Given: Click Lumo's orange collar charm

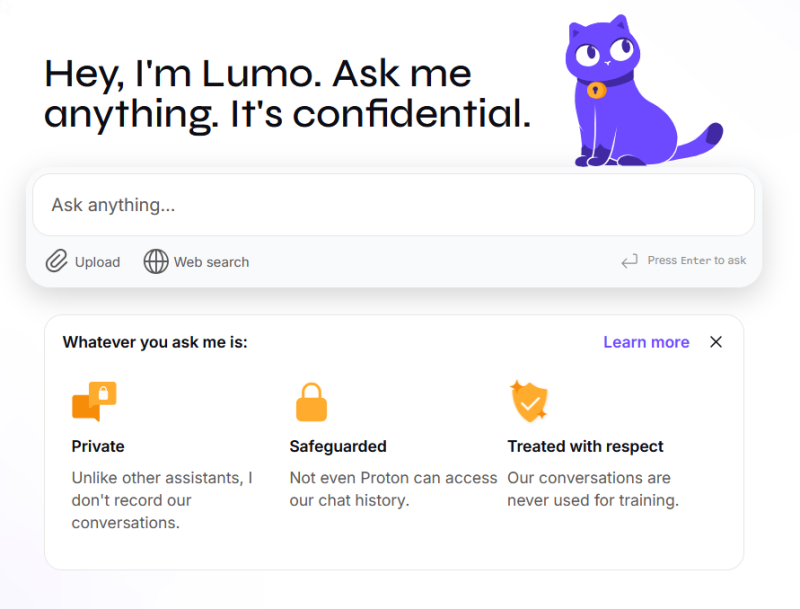Looking at the screenshot, I should pos(597,90).
